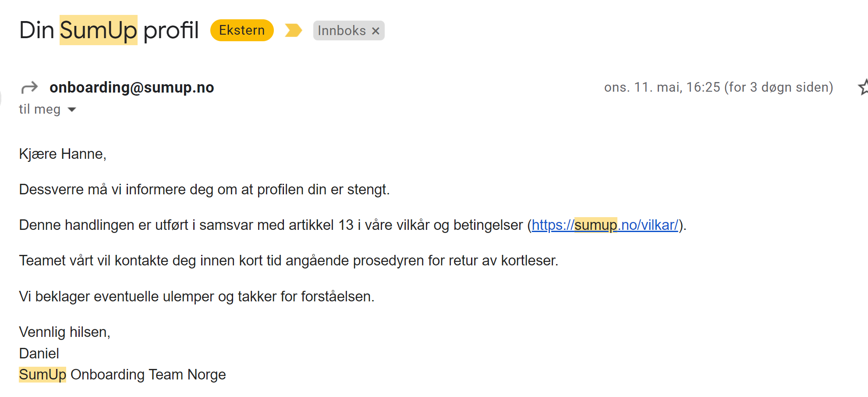Open the sumup.no/vilkar link
The width and height of the screenshot is (868, 397).
pyautogui.click(x=605, y=225)
